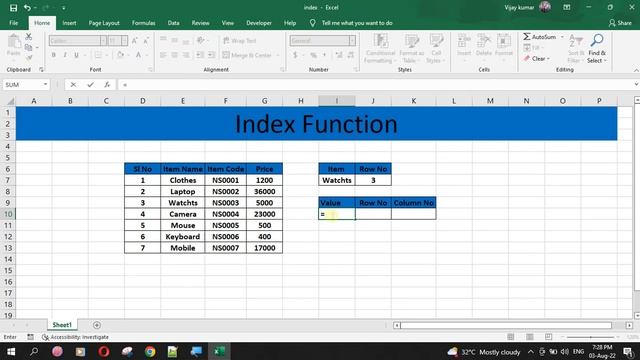The height and width of the screenshot is (360, 640).
Task: Open Customize Quick Access Toolbar dropdown
Action: [x=63, y=8]
